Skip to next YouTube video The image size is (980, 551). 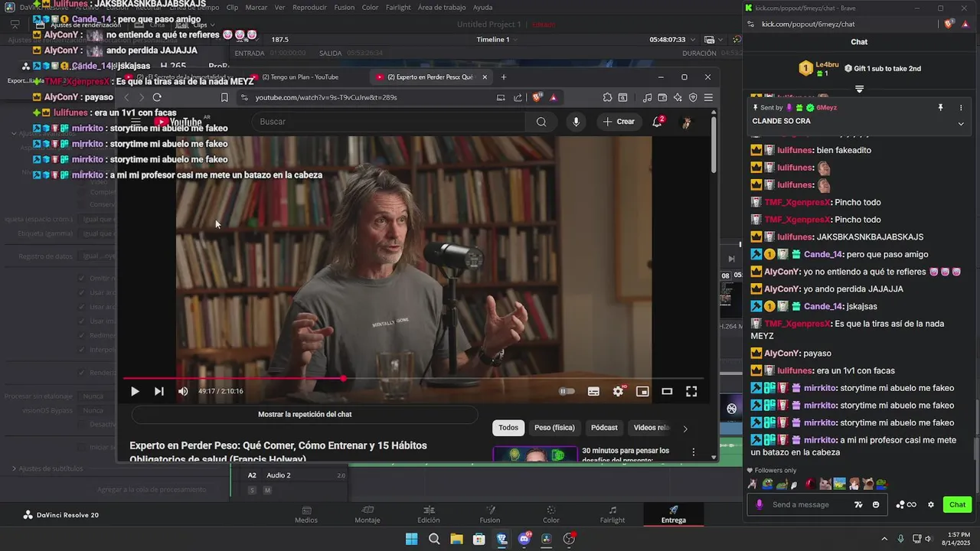(159, 391)
